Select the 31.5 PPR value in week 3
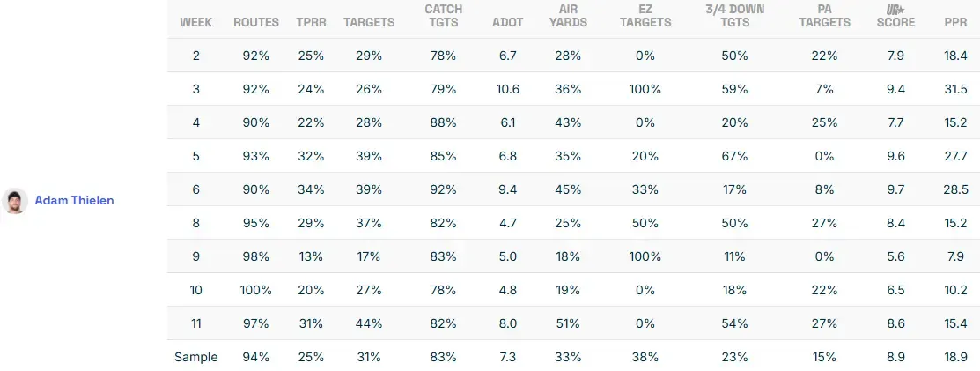The width and height of the screenshot is (980, 371). [x=955, y=89]
